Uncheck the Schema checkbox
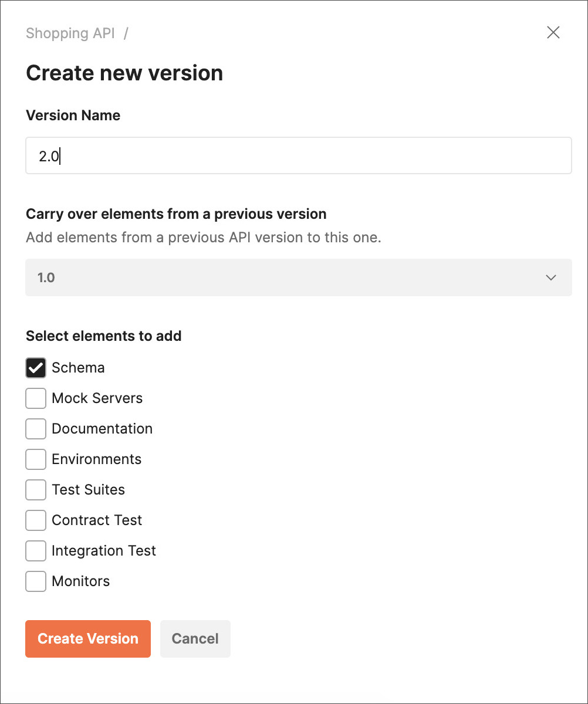The width and height of the screenshot is (588, 704). [36, 368]
